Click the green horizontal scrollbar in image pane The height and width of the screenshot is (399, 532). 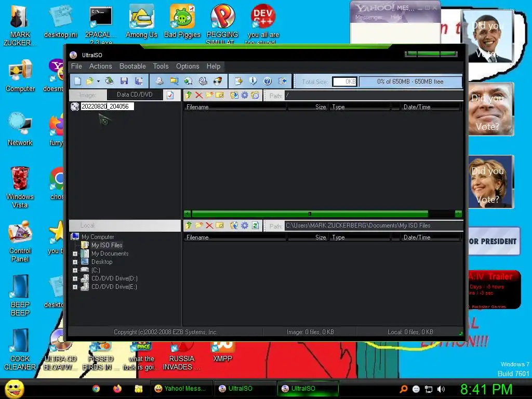tap(310, 214)
